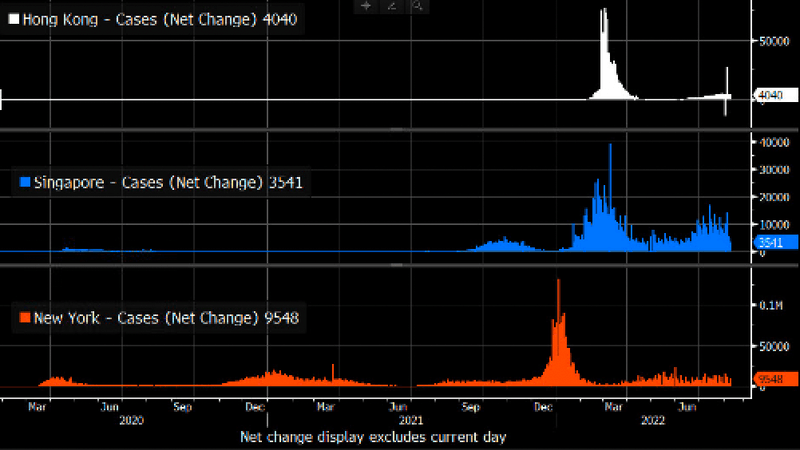800x450 pixels.
Task: Select the annotate pencil tool icon
Action: point(391,6)
